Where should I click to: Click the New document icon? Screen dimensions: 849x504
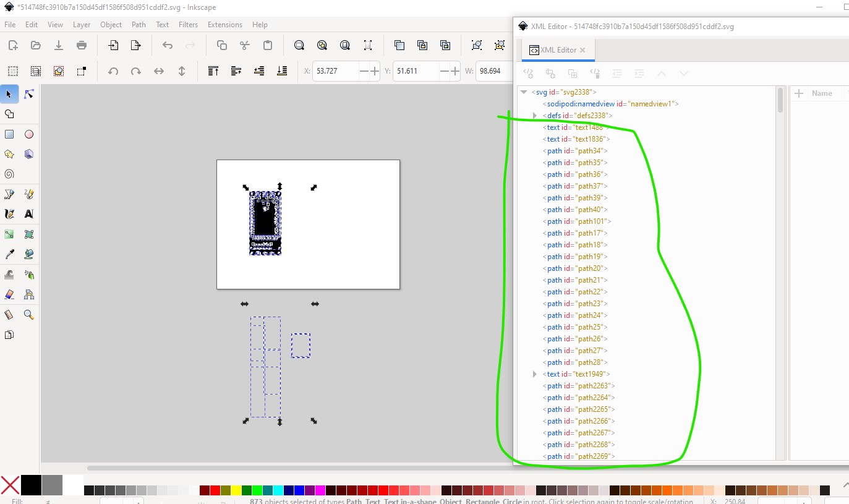coord(13,45)
